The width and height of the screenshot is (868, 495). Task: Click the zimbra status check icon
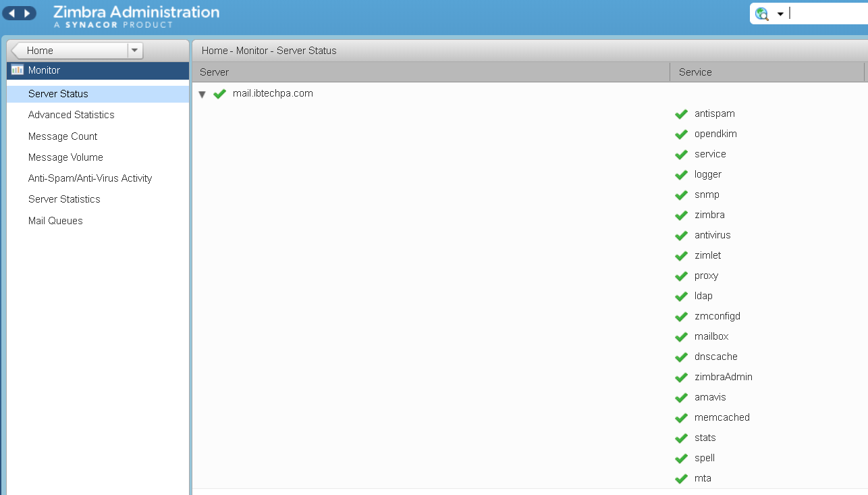pyautogui.click(x=681, y=215)
